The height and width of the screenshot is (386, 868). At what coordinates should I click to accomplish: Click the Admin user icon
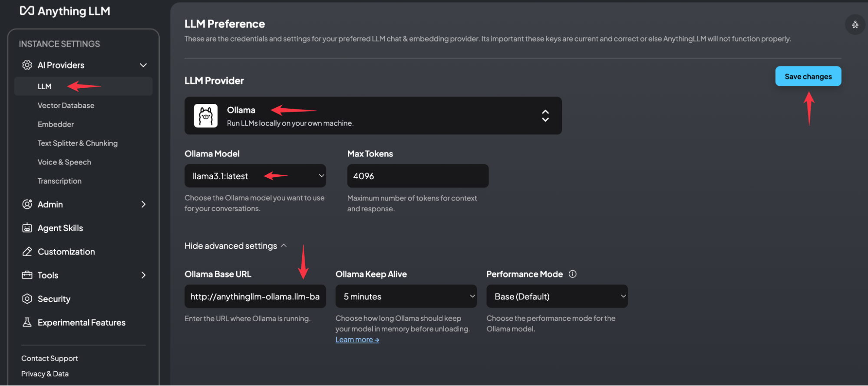pos(27,204)
